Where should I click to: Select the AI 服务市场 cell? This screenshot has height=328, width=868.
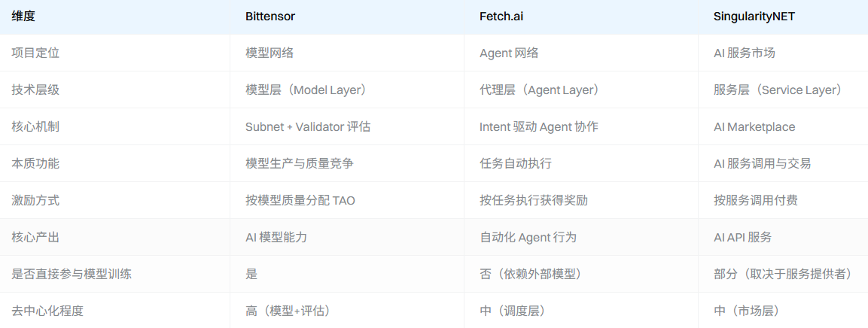(745, 53)
